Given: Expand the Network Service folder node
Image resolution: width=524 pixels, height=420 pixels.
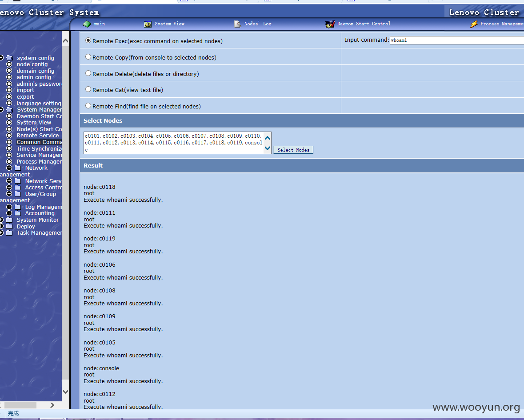Looking at the screenshot, I should click(9, 181).
